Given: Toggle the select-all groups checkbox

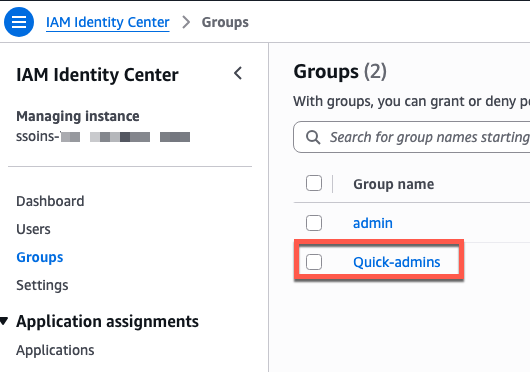Looking at the screenshot, I should pos(314,183).
